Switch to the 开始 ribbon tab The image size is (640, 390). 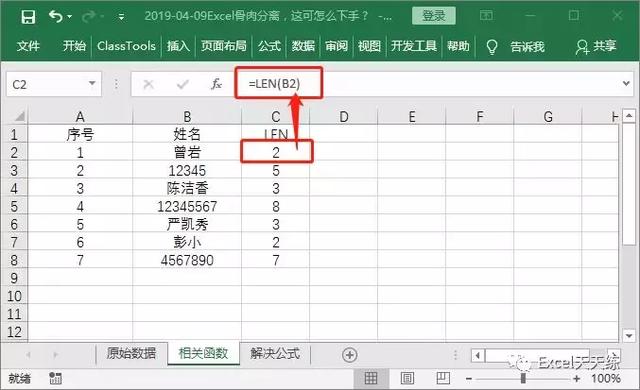click(74, 46)
